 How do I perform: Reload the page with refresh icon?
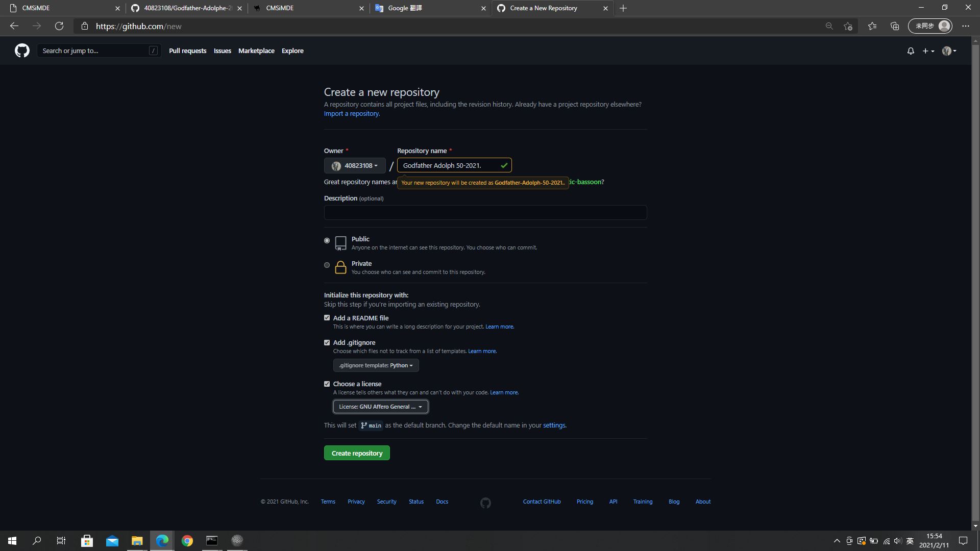point(59,26)
